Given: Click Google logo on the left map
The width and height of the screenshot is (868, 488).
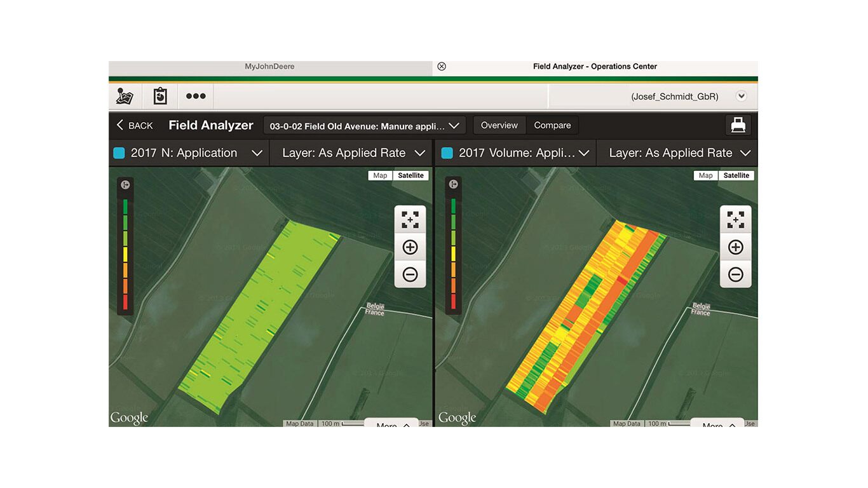Looking at the screenshot, I should coord(129,418).
